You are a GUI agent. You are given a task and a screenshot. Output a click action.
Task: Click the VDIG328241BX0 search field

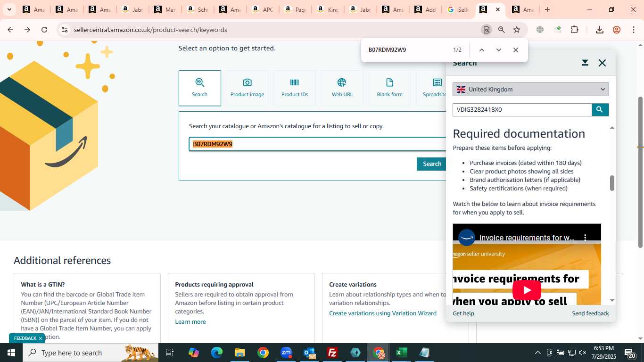click(522, 110)
